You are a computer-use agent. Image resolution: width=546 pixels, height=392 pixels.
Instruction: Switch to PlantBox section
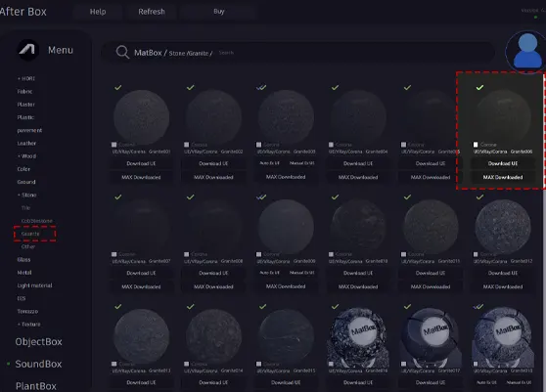tap(36, 386)
